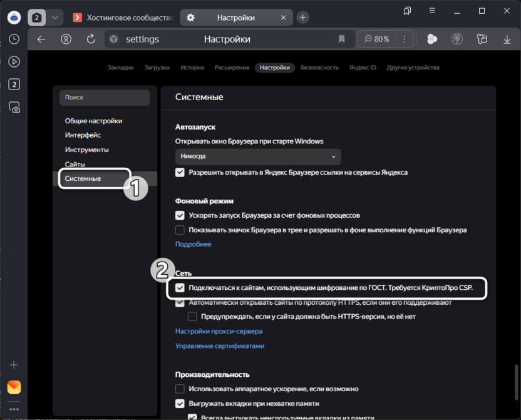Toggle speeding browser launch via background processes

pos(180,215)
